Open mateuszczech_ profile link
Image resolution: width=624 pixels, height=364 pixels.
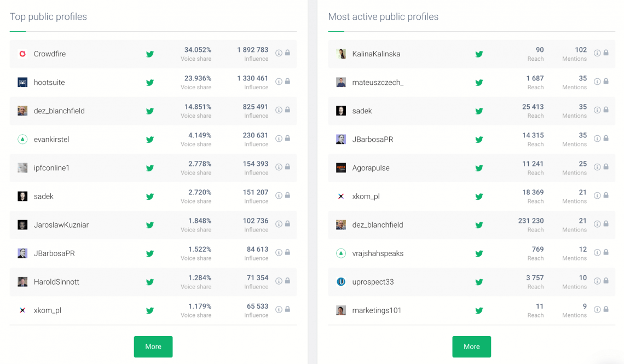[378, 83]
